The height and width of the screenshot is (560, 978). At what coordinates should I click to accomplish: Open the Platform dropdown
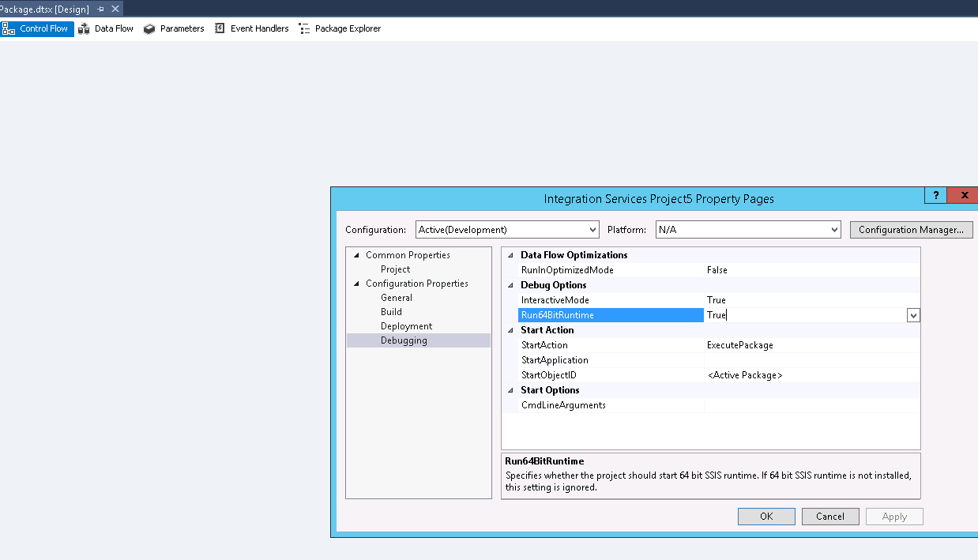[x=834, y=230]
